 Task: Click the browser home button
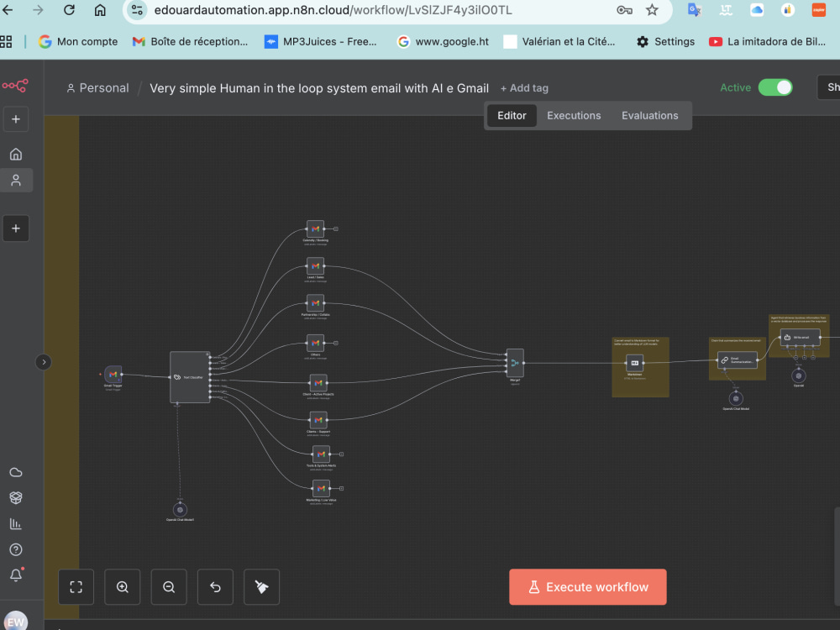100,9
